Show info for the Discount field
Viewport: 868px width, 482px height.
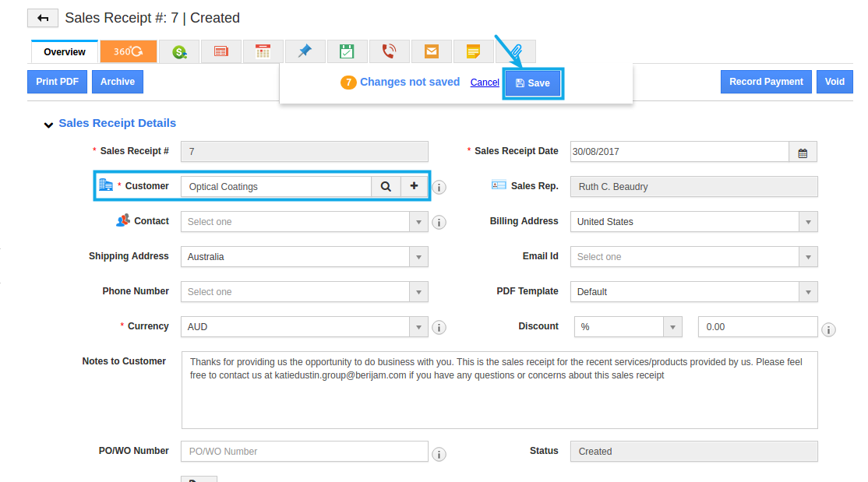click(x=828, y=330)
